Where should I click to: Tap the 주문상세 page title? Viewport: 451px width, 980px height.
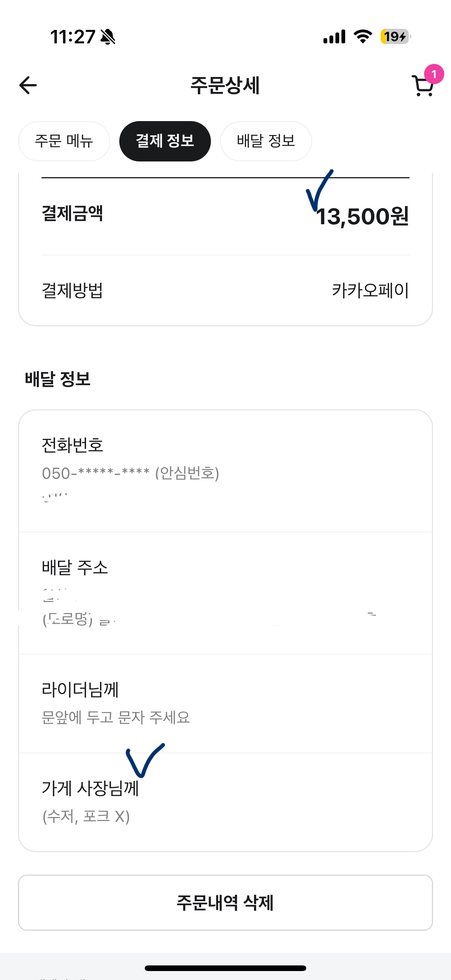[x=225, y=85]
